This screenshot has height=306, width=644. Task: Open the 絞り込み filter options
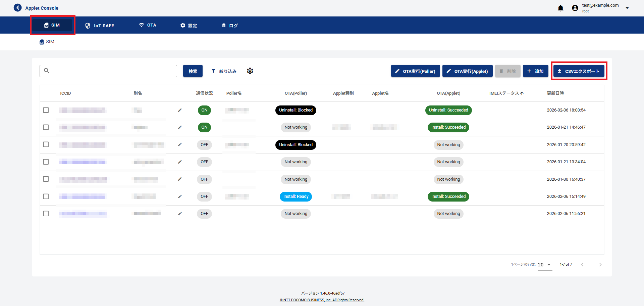[224, 71]
